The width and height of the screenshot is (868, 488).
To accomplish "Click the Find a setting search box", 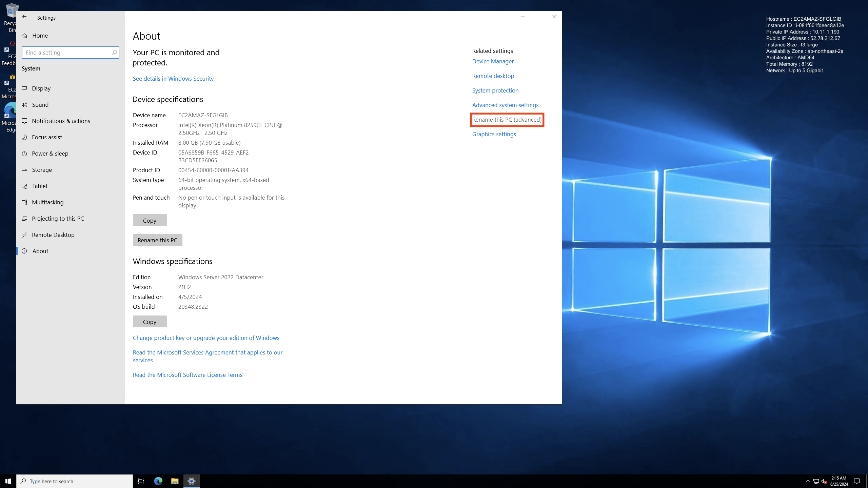I will point(68,53).
